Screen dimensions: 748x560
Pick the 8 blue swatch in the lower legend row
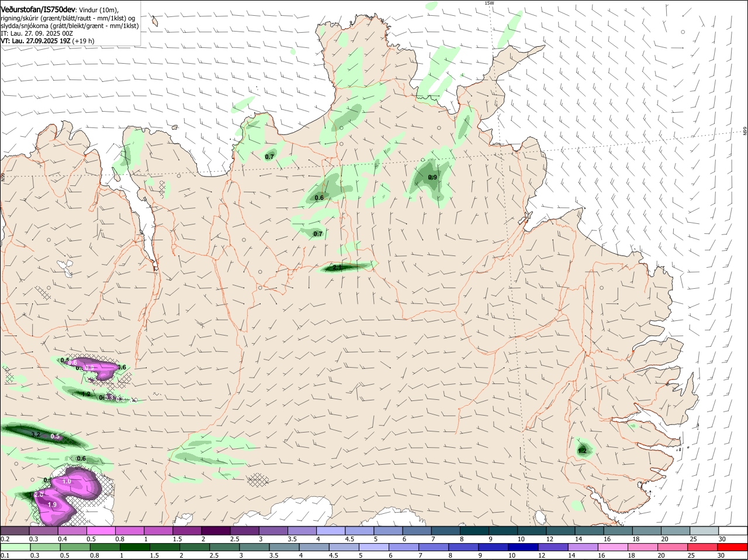click(x=465, y=547)
